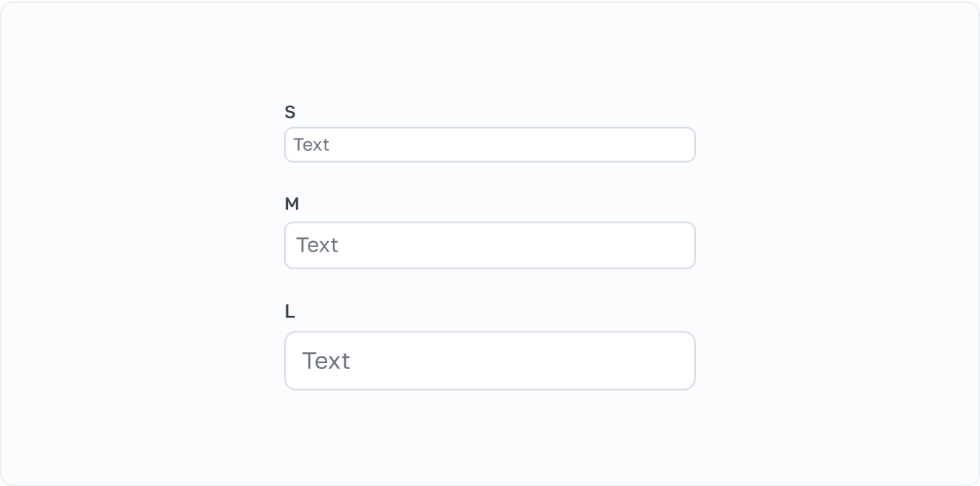Activate the topmost text field
The image size is (980, 486).
point(489,144)
